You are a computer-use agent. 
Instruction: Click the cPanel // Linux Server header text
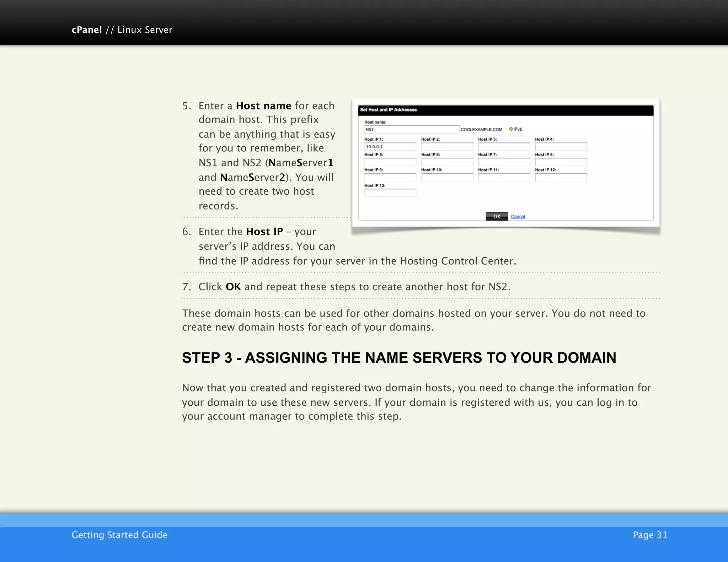coord(122,30)
